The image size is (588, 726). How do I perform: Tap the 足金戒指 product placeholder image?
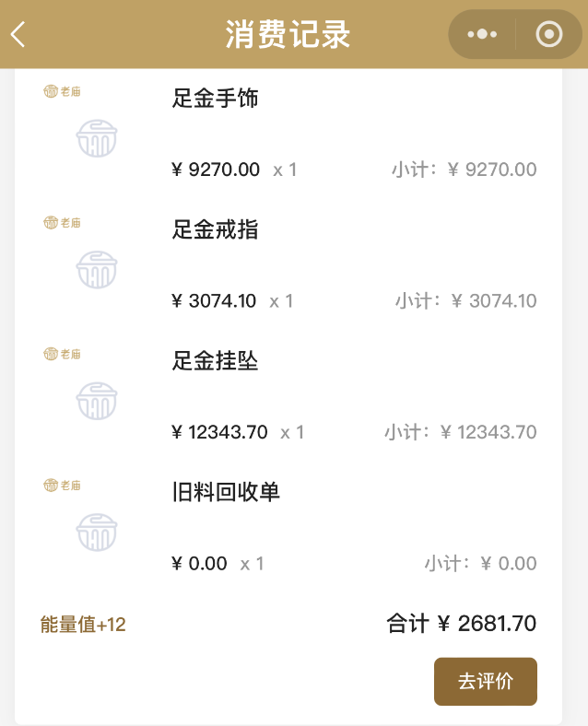click(97, 269)
